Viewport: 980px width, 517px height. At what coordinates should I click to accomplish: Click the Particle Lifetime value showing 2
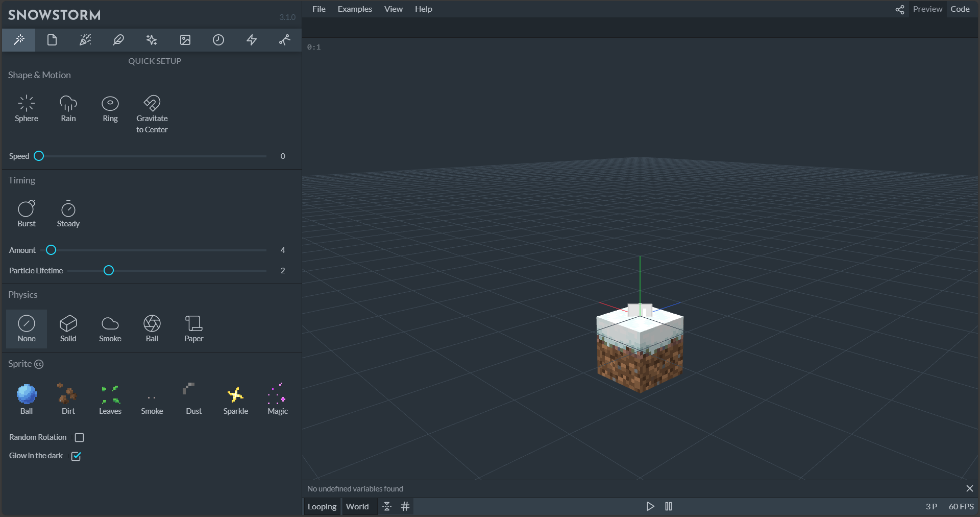pyautogui.click(x=283, y=271)
